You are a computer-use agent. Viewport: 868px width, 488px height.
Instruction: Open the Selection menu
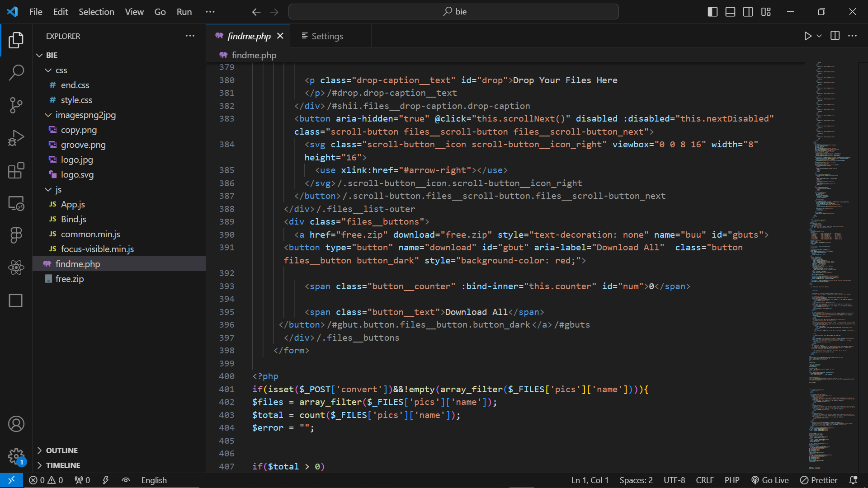pyautogui.click(x=96, y=12)
